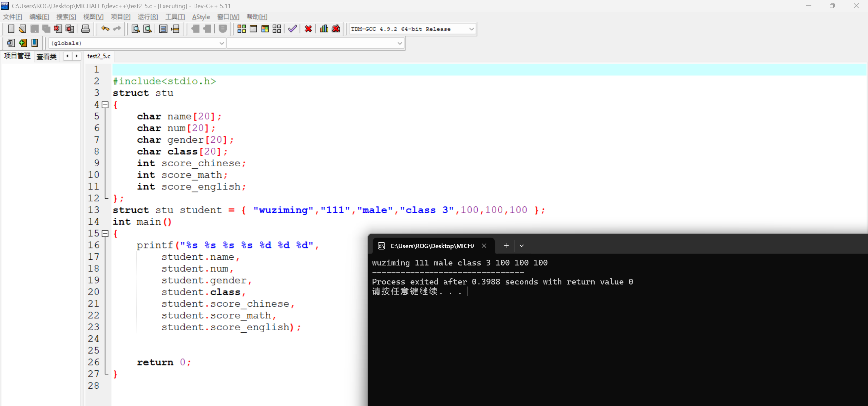Switch to the 查看类 tab
The width and height of the screenshot is (868, 406).
point(46,56)
